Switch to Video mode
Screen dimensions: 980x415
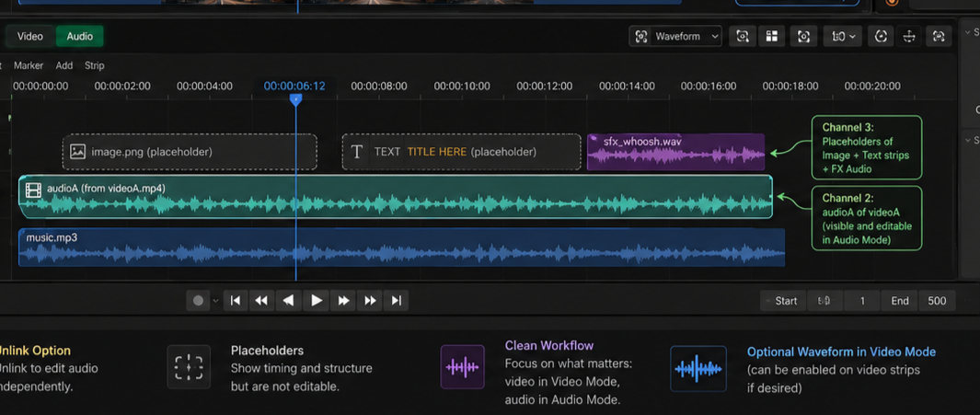[30, 36]
